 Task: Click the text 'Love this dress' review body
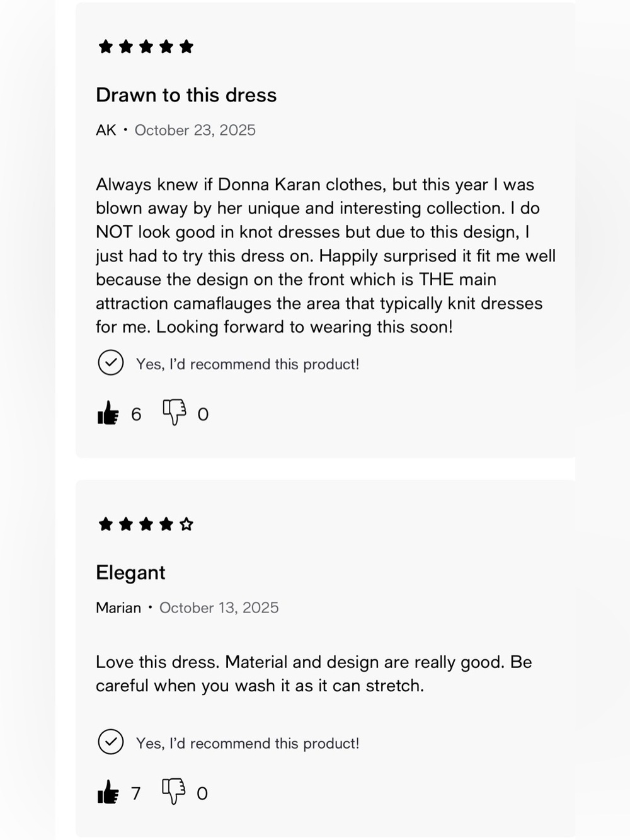click(x=314, y=674)
